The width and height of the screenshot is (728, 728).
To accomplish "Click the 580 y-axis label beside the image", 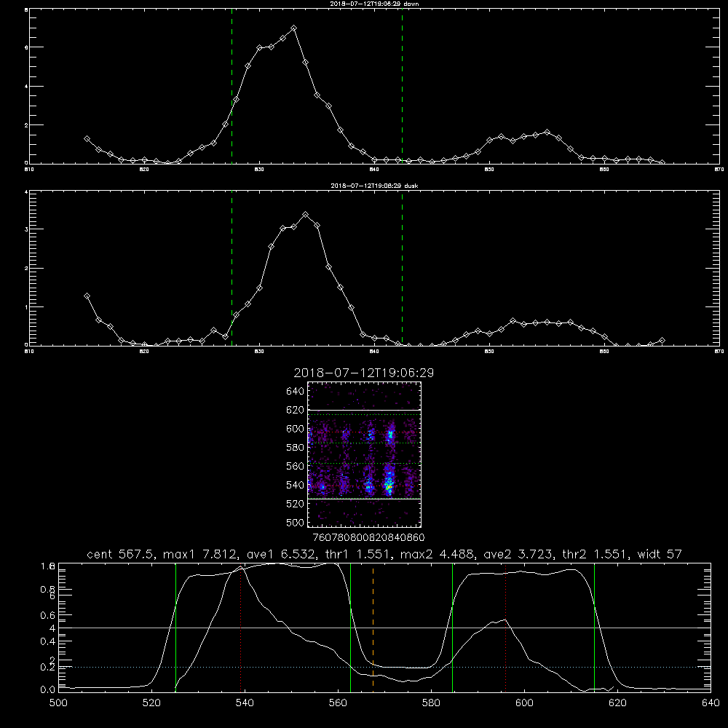I will 296,448.
